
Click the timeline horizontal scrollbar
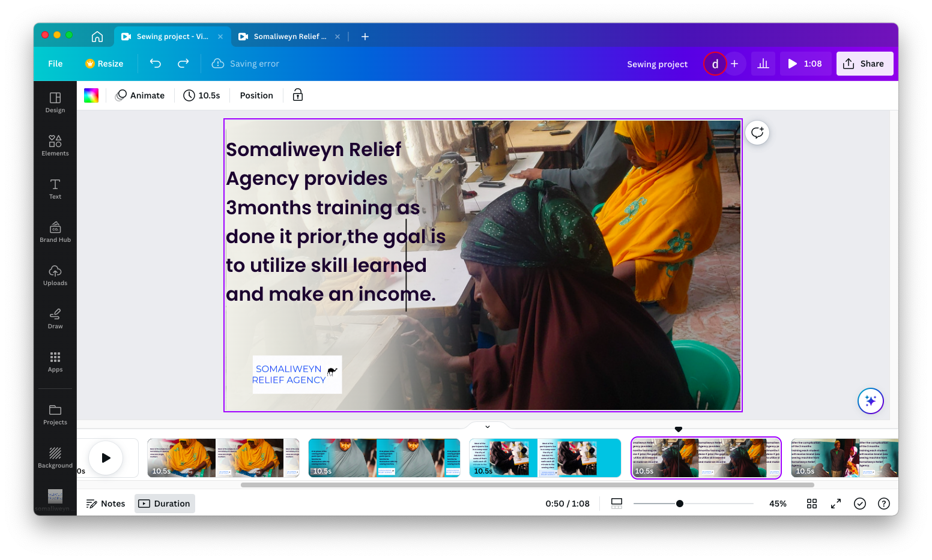(x=527, y=485)
